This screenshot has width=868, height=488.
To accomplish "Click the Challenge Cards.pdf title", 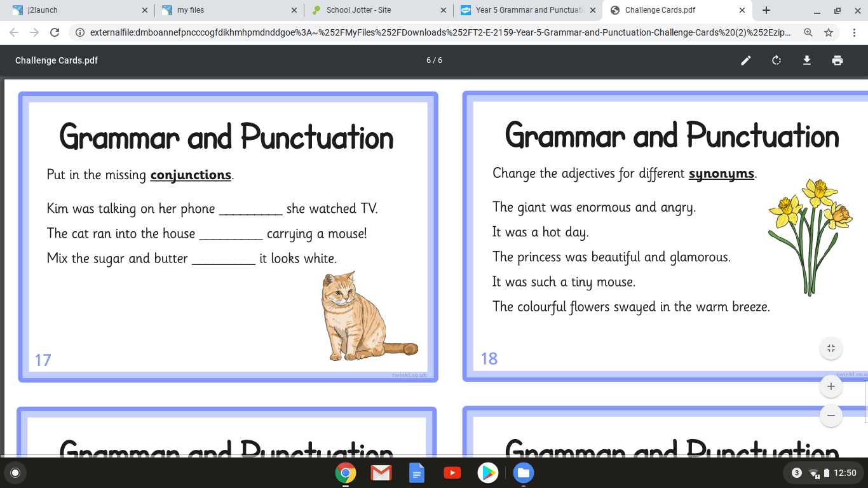I will click(57, 60).
